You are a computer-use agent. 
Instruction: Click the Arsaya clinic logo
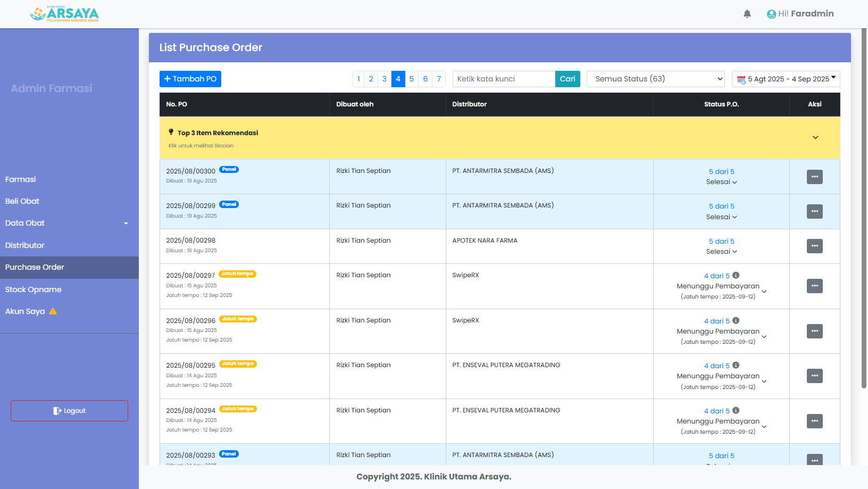(64, 14)
